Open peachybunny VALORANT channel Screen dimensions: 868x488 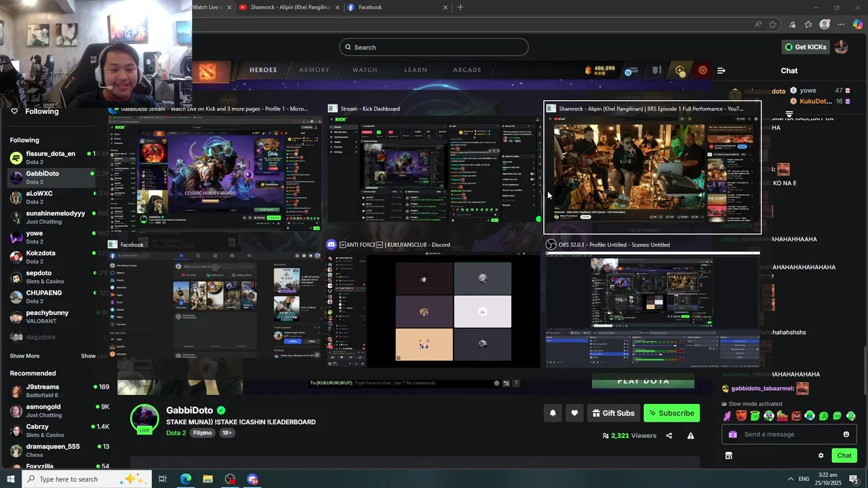pyautogui.click(x=54, y=317)
